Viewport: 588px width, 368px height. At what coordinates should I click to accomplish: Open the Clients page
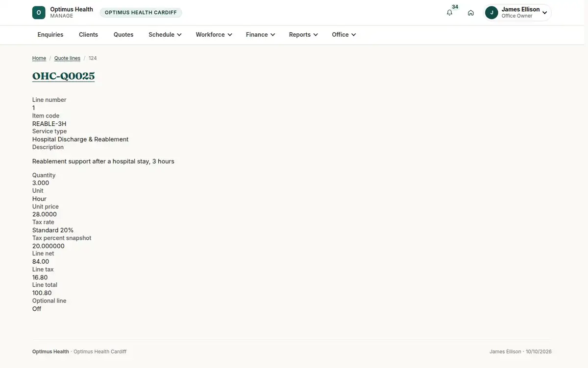click(x=89, y=35)
